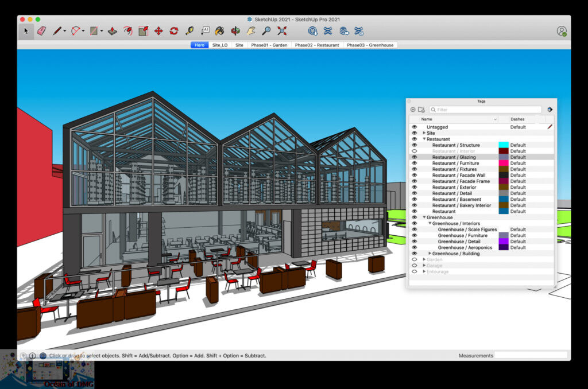Viewport: 588px width, 389px height.
Task: Click the Filter search field in Tags
Action: click(x=485, y=110)
